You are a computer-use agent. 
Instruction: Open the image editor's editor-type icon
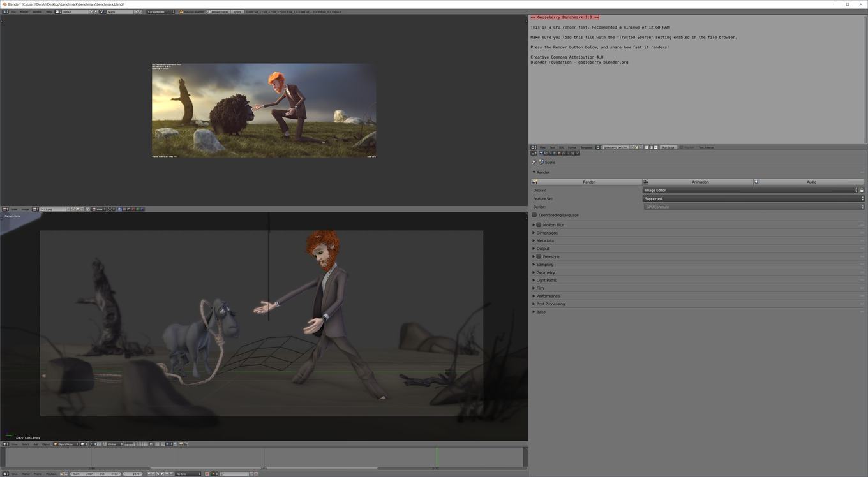[5, 209]
